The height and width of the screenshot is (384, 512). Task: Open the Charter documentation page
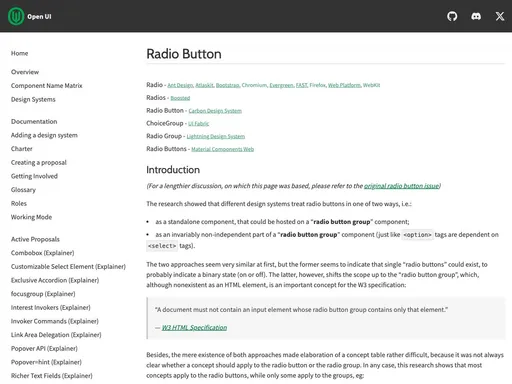pyautogui.click(x=22, y=149)
